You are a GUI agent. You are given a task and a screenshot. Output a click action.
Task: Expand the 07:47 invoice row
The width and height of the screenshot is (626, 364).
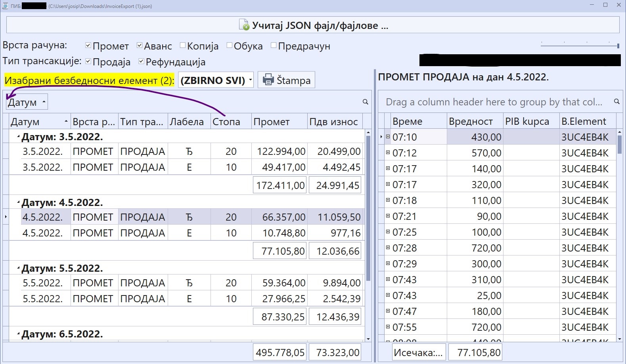pos(388,311)
